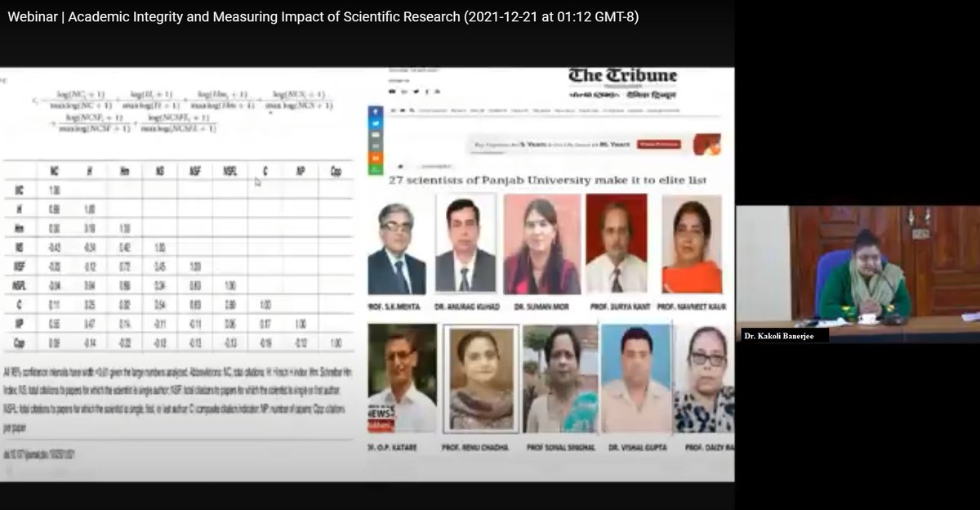Click the "NP" column header in the table

coord(301,171)
